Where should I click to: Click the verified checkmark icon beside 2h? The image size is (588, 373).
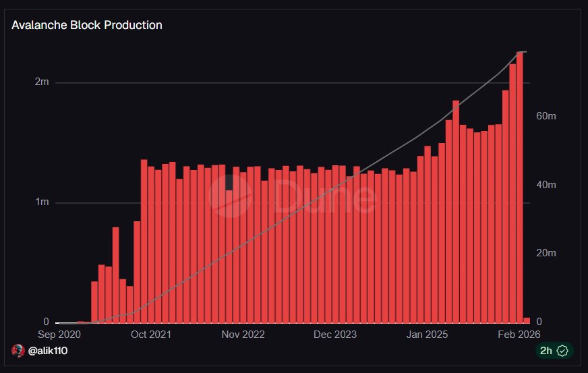562,351
